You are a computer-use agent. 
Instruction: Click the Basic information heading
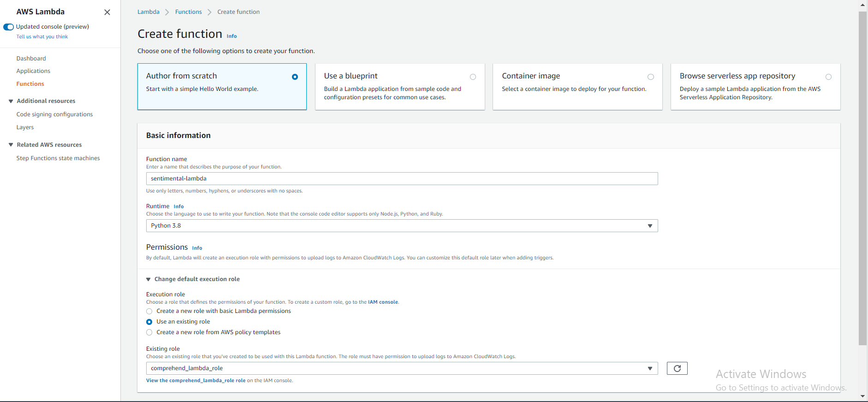(x=178, y=136)
